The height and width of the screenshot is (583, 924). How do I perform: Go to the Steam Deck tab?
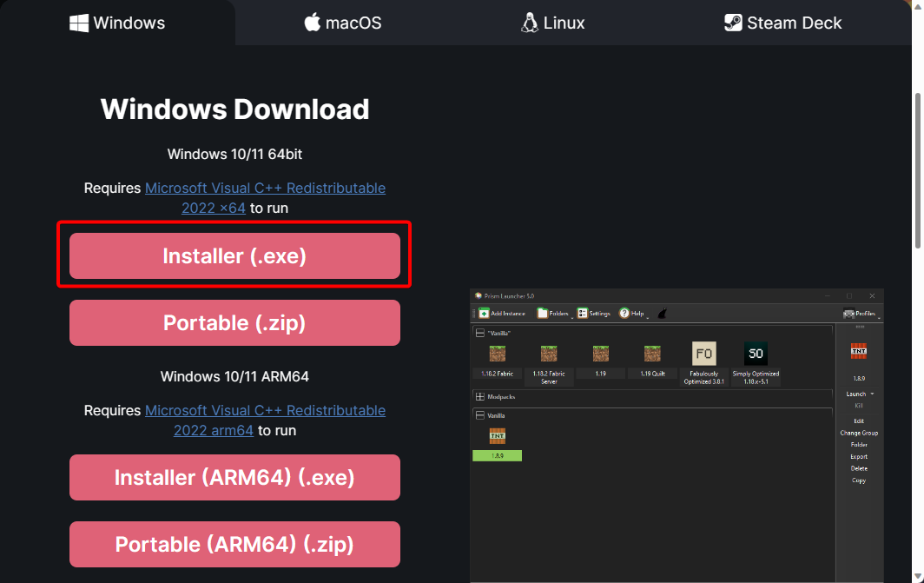coord(783,23)
